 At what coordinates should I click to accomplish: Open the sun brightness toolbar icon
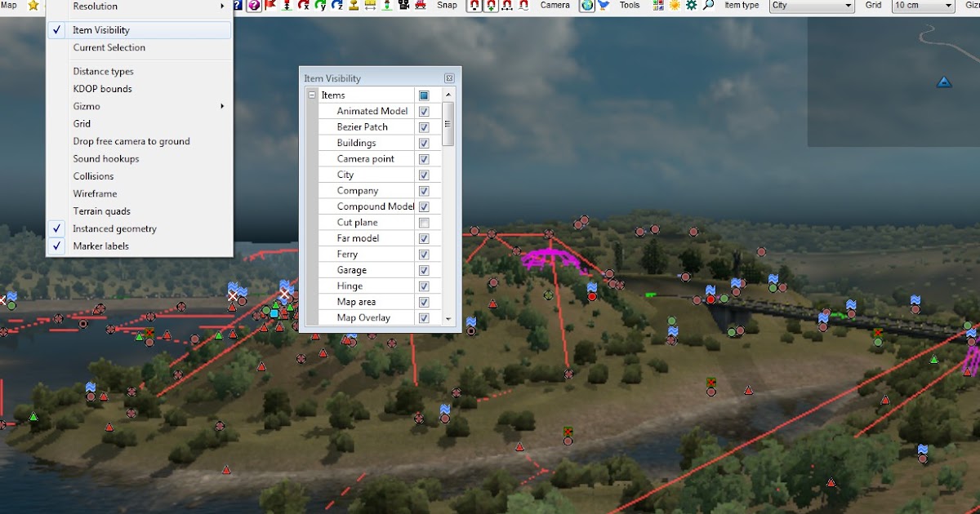(x=675, y=7)
